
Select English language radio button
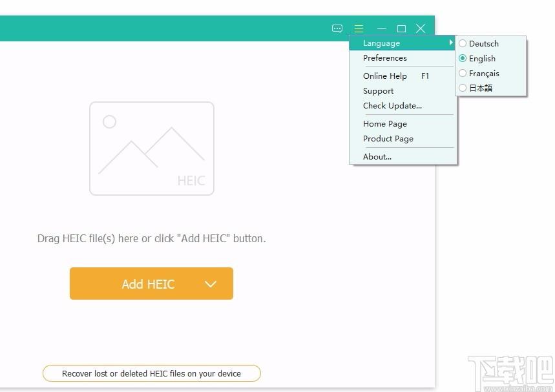[462, 58]
